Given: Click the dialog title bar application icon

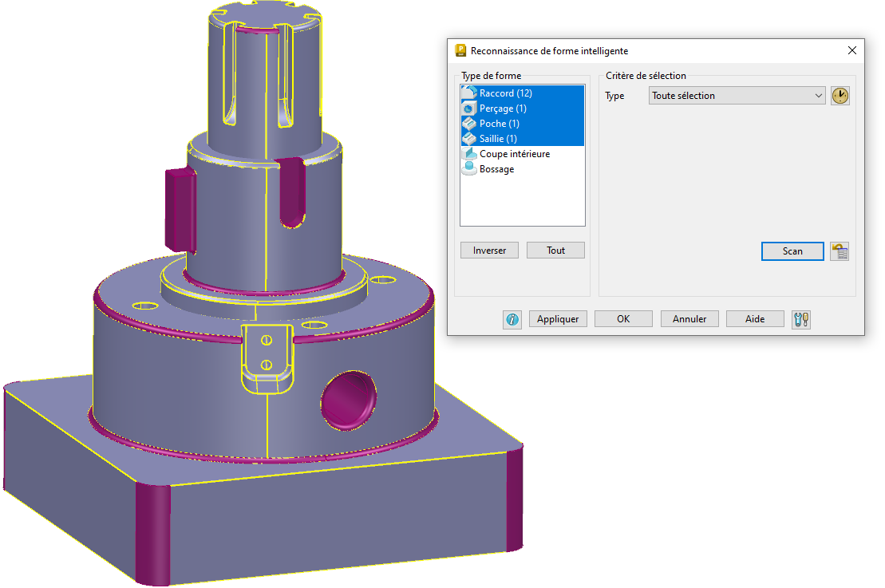Looking at the screenshot, I should click(x=460, y=51).
